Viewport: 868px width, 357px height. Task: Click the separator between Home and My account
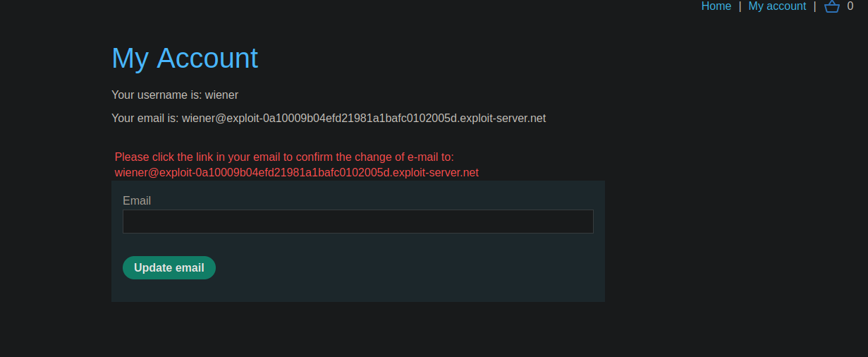[740, 6]
